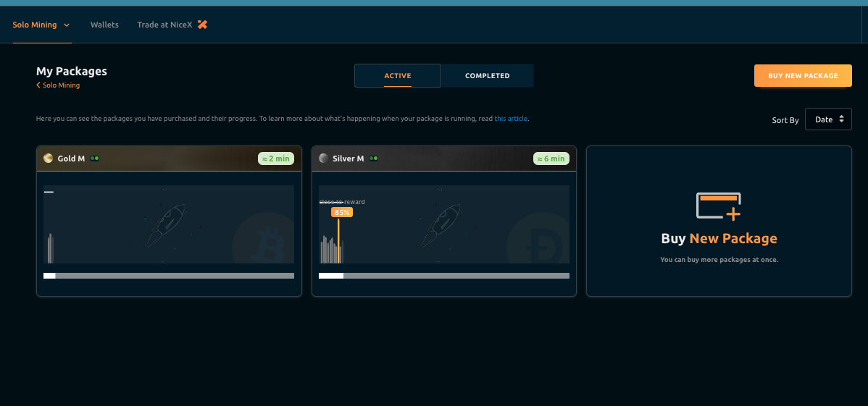Viewport: 868px width, 406px height.
Task: Click the Gold M package progress bar
Action: pos(168,276)
